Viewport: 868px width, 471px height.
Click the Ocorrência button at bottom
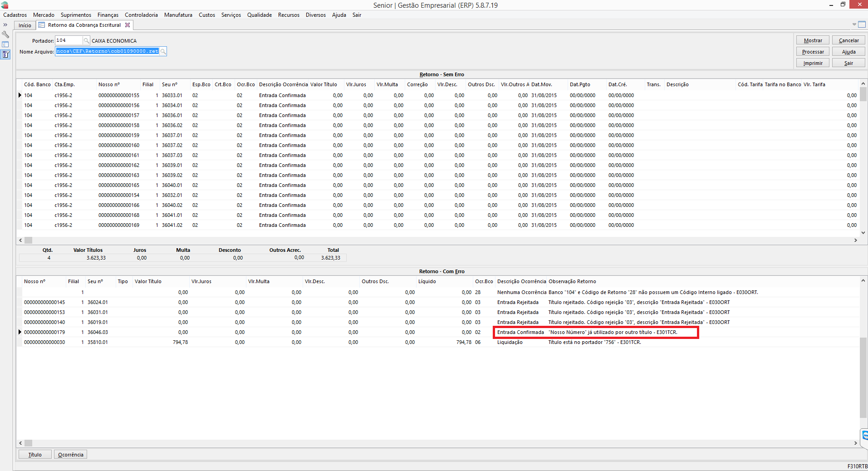(x=70, y=455)
